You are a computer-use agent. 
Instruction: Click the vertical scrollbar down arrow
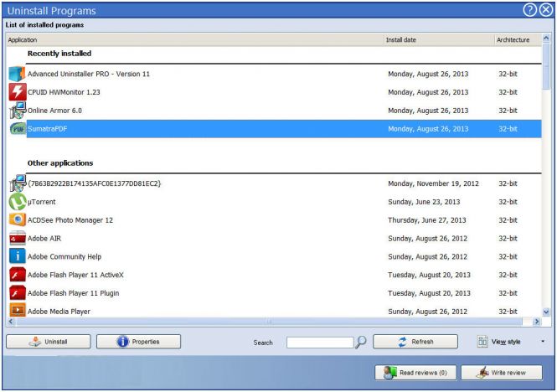(546, 312)
